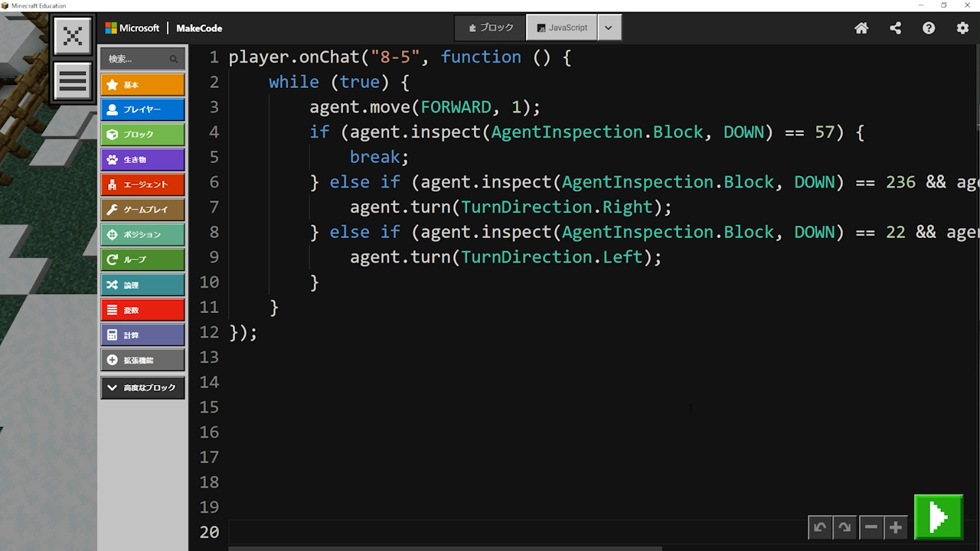Close the code editor with X button
The width and height of the screenshot is (980, 551).
tap(73, 36)
